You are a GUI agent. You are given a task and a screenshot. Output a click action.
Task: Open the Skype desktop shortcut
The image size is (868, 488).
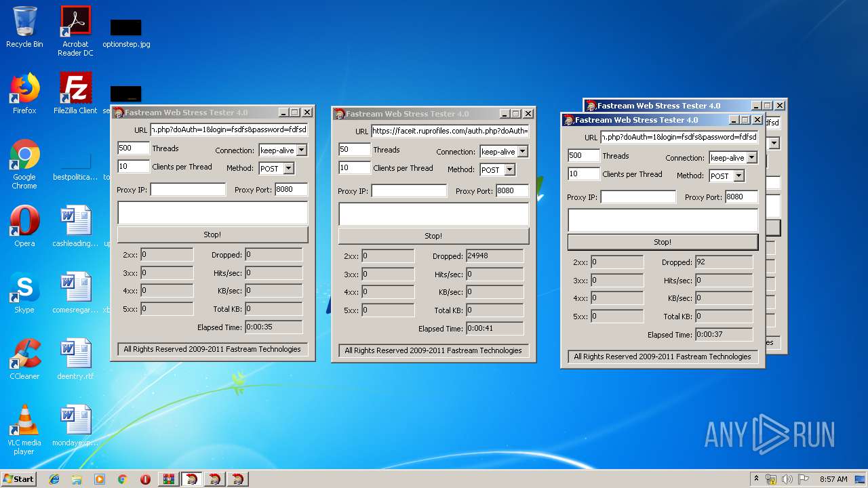pos(24,293)
